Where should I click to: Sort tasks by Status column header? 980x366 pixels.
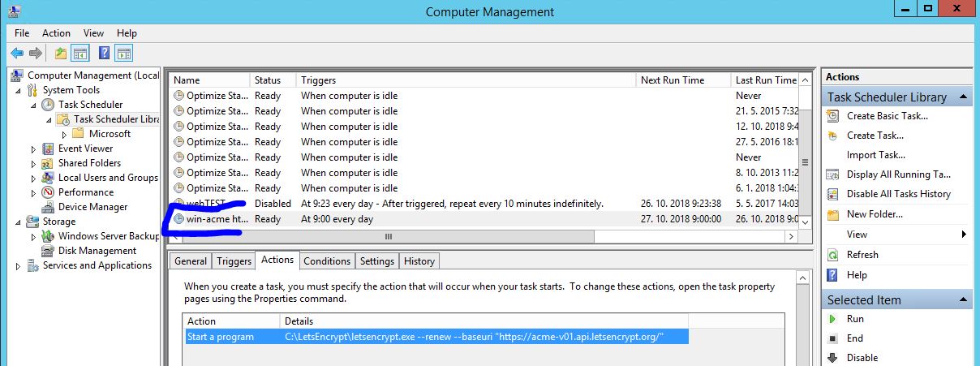point(273,80)
